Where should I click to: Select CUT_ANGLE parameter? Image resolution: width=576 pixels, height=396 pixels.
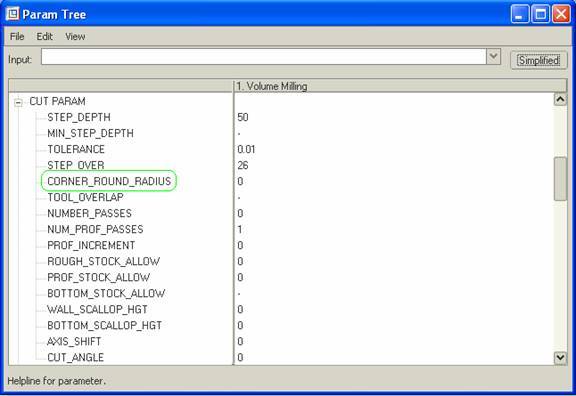(x=75, y=357)
